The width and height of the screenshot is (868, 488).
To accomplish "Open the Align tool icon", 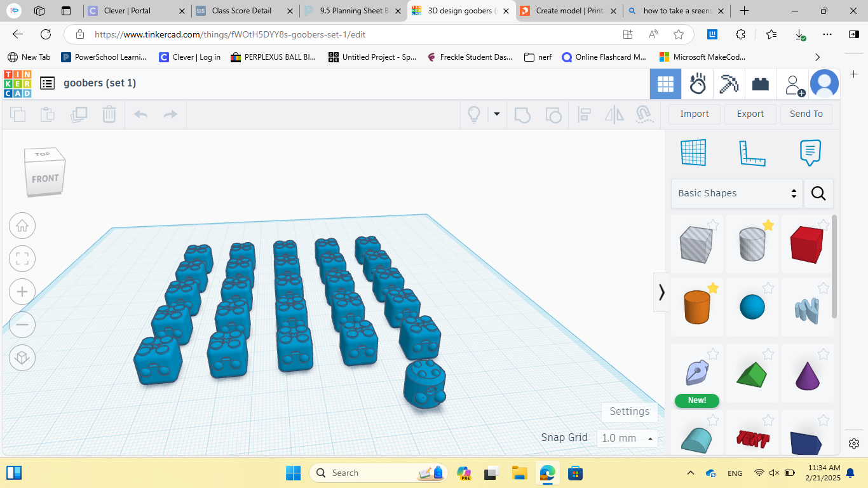I will pyautogui.click(x=584, y=114).
